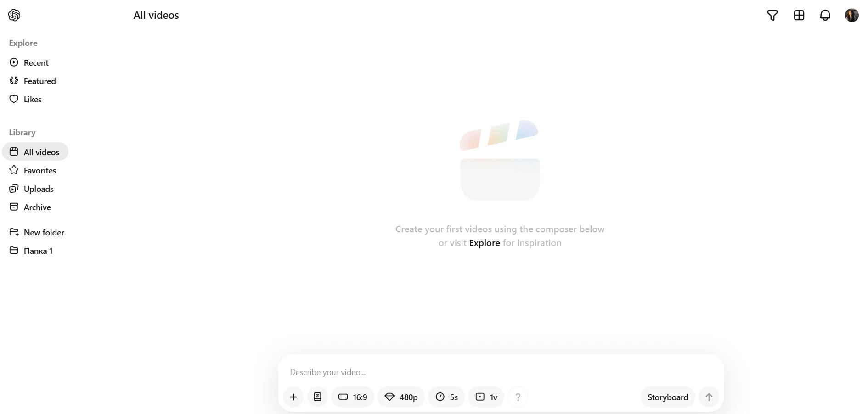Open the Папка 1 folder
The image size is (868, 414).
[x=31, y=251]
